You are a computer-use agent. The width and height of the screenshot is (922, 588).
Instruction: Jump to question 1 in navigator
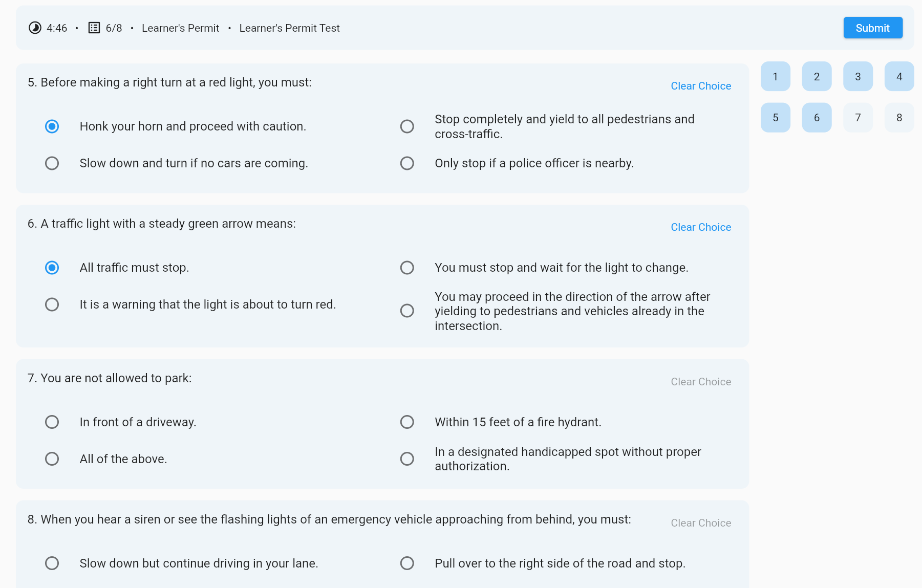point(776,76)
